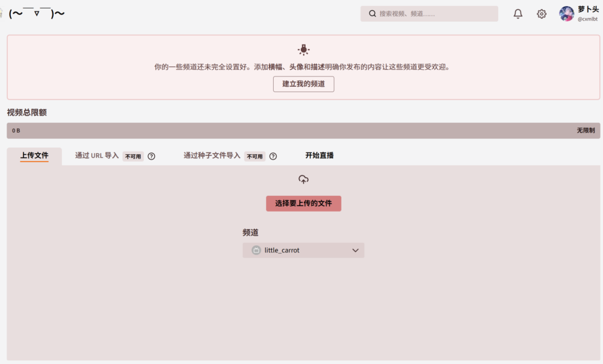The height and width of the screenshot is (364, 603).
Task: Click the (~￣▽￣)~ site name link
Action: [x=37, y=13]
